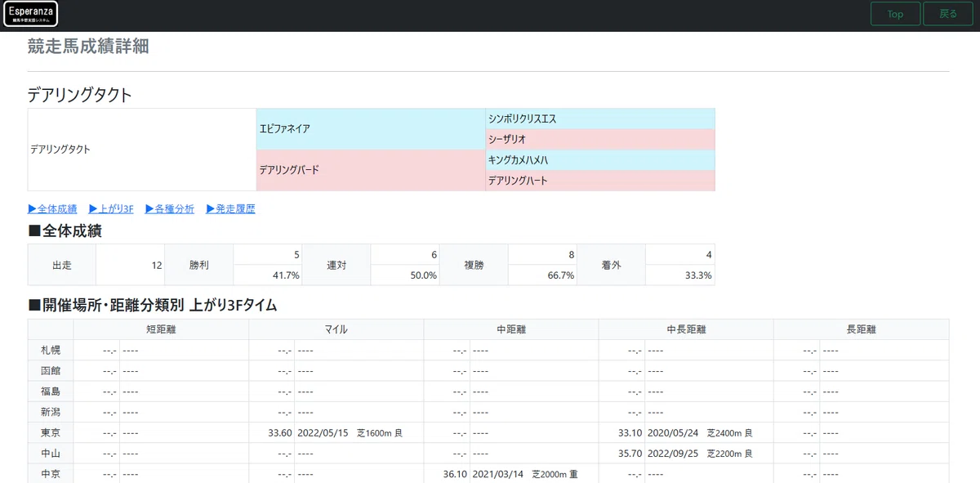The width and height of the screenshot is (980, 483).
Task: Click the 連対 label cell
Action: coord(336,265)
